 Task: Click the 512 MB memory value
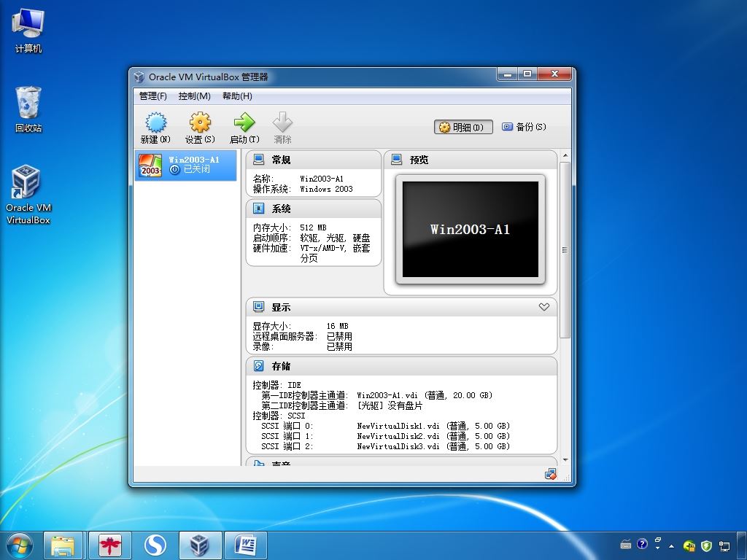[313, 227]
